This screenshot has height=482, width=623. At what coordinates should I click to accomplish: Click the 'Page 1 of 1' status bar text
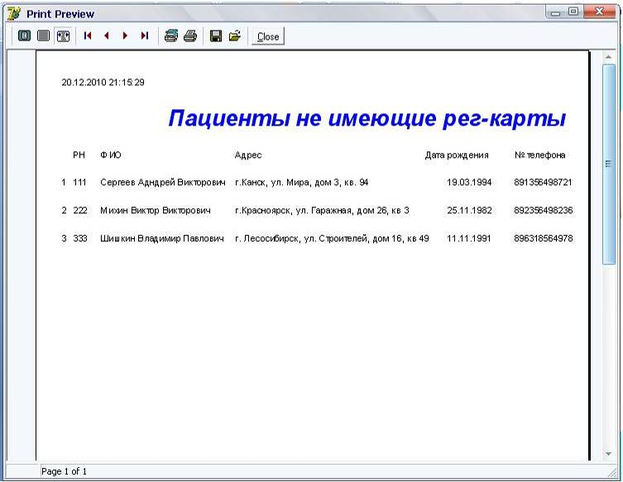64,472
